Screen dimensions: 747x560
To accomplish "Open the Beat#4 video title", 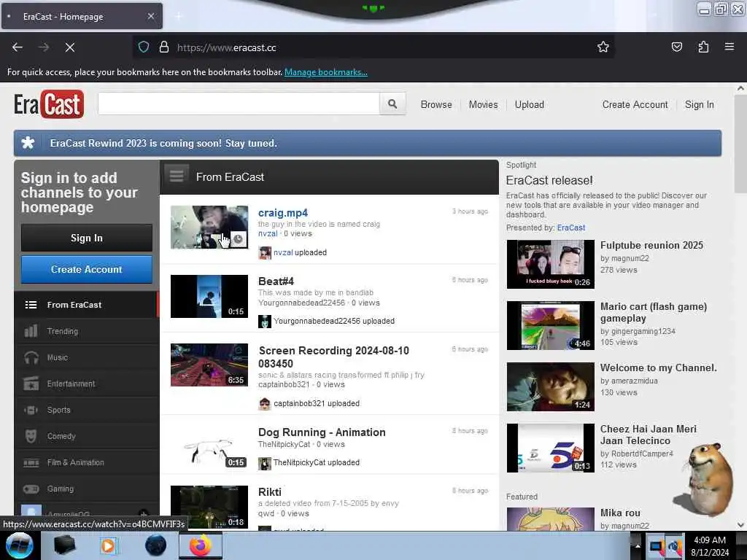I will pos(276,281).
